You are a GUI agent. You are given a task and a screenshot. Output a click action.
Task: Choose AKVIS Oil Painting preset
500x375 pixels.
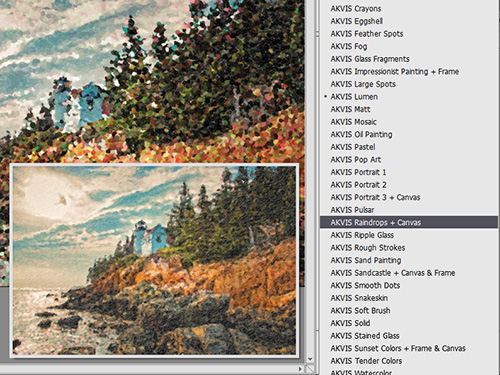[x=361, y=134]
